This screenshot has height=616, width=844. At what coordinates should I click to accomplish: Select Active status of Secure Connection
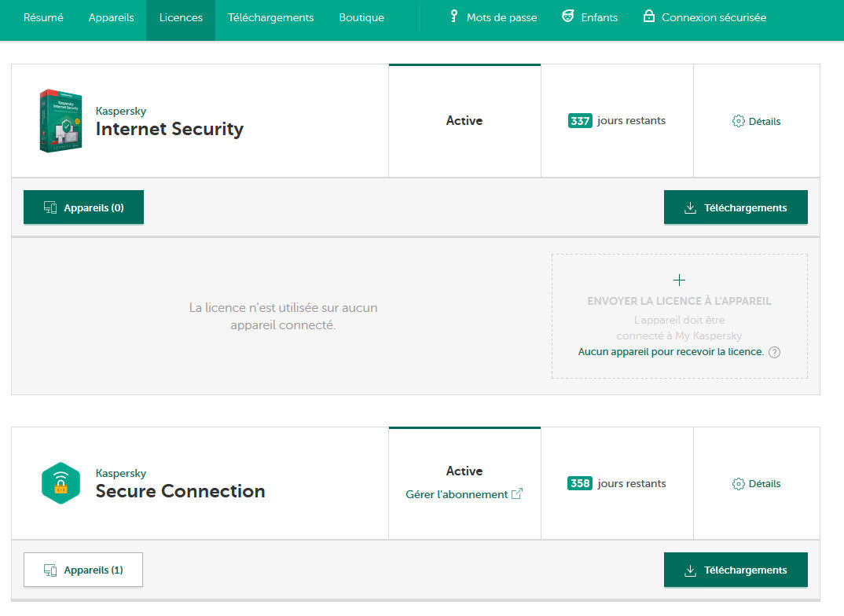pos(464,471)
